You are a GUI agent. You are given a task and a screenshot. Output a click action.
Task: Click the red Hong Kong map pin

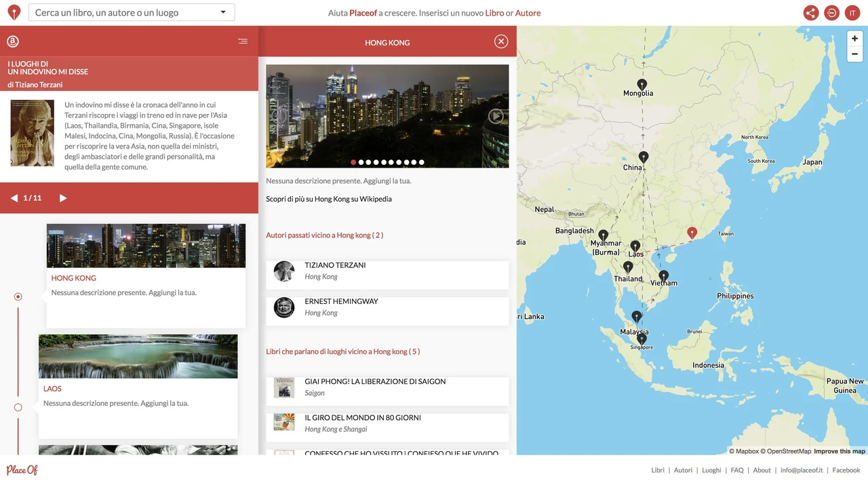tap(692, 233)
